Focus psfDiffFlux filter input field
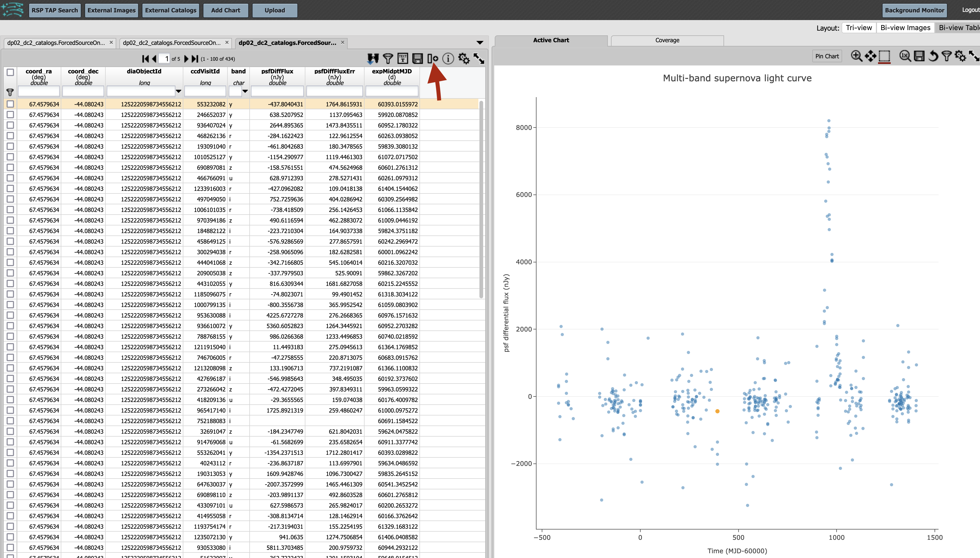Image resolution: width=980 pixels, height=558 pixels. pyautogui.click(x=277, y=91)
